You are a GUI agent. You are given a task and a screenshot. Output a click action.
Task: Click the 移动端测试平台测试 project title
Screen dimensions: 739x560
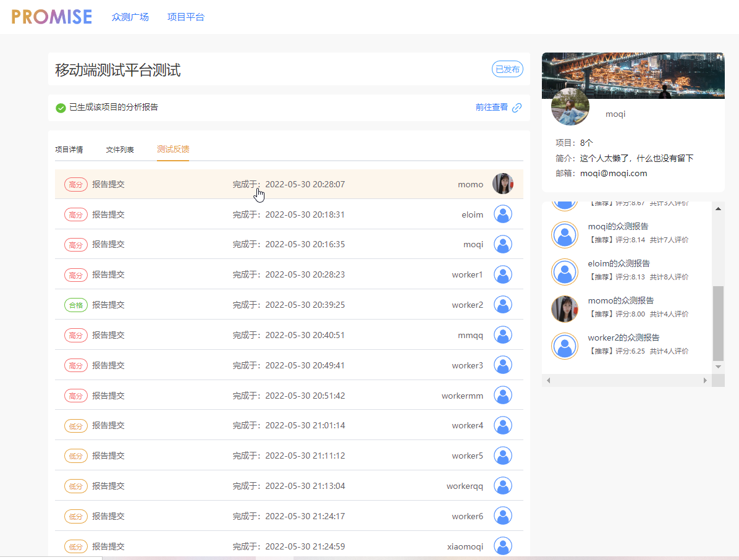click(x=118, y=70)
